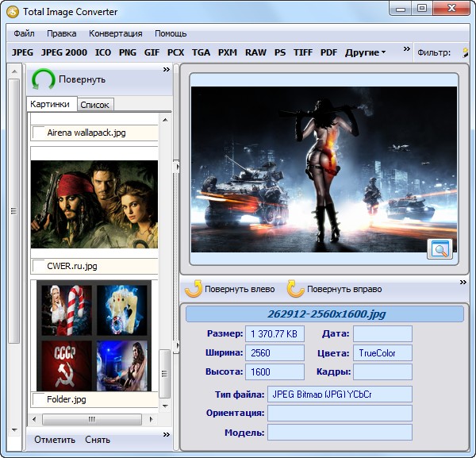This screenshot has width=476, height=458.
Task: Open the Другие formats dropdown
Action: [365, 53]
